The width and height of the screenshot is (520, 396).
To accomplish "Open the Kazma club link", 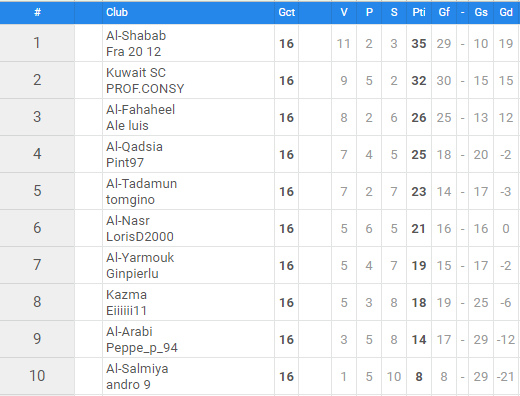I will coord(126,295).
